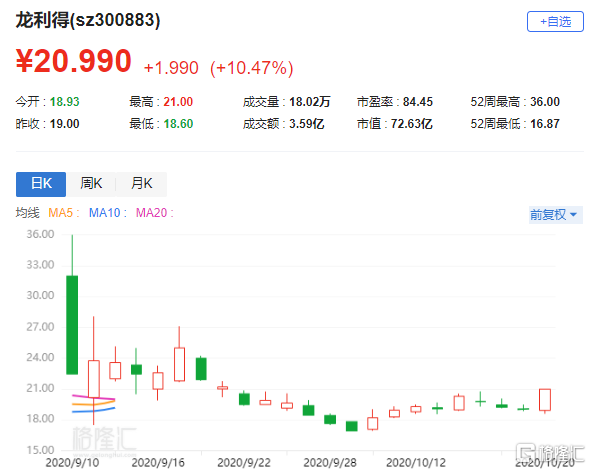Click the 昨收 value 19.00
The width and height of the screenshot is (591, 470).
(64, 124)
